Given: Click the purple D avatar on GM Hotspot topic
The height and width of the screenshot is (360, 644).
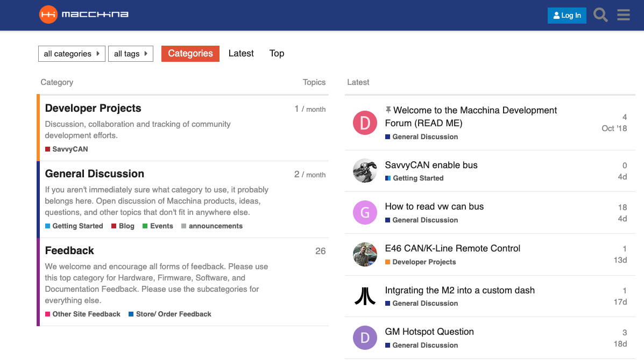Looking at the screenshot, I should (x=365, y=337).
